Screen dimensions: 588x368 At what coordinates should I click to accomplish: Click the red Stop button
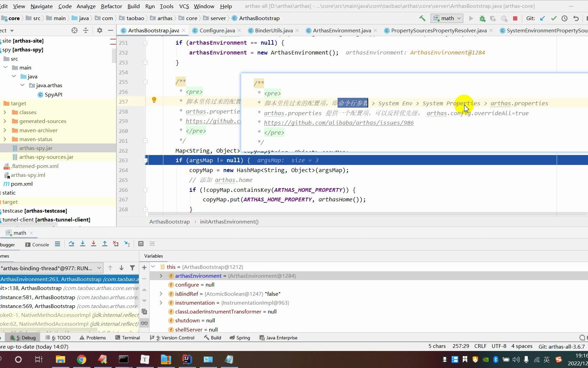(515, 18)
